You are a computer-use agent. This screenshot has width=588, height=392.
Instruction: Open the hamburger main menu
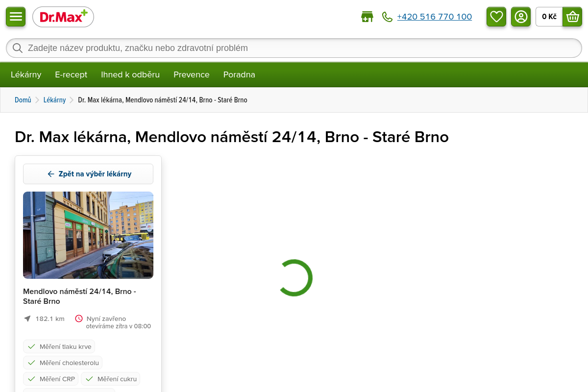pos(16,17)
